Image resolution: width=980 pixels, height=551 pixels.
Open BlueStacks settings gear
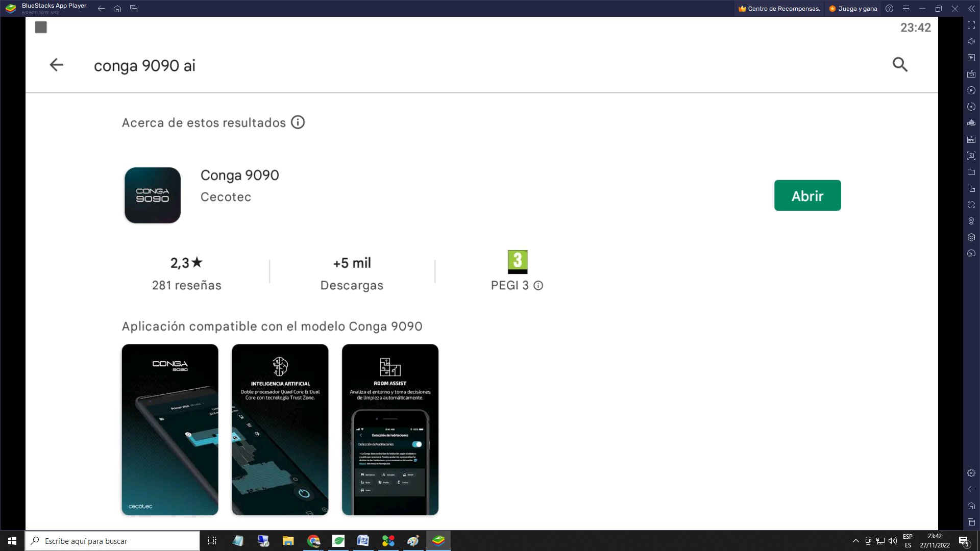coord(971,473)
